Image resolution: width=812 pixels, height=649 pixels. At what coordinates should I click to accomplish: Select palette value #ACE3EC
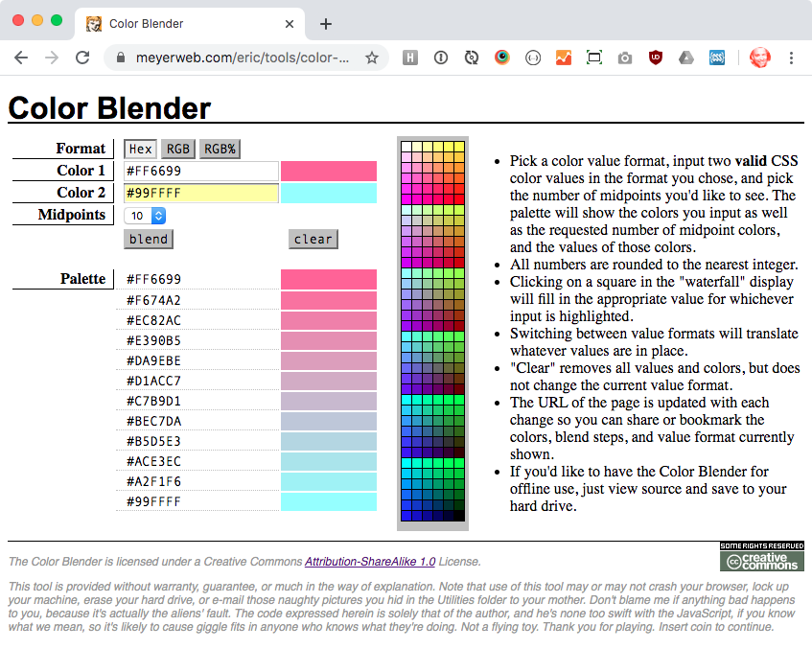pos(153,461)
